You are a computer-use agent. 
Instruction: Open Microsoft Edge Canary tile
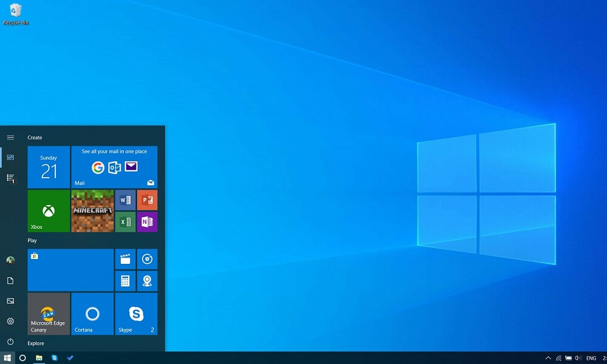point(49,314)
